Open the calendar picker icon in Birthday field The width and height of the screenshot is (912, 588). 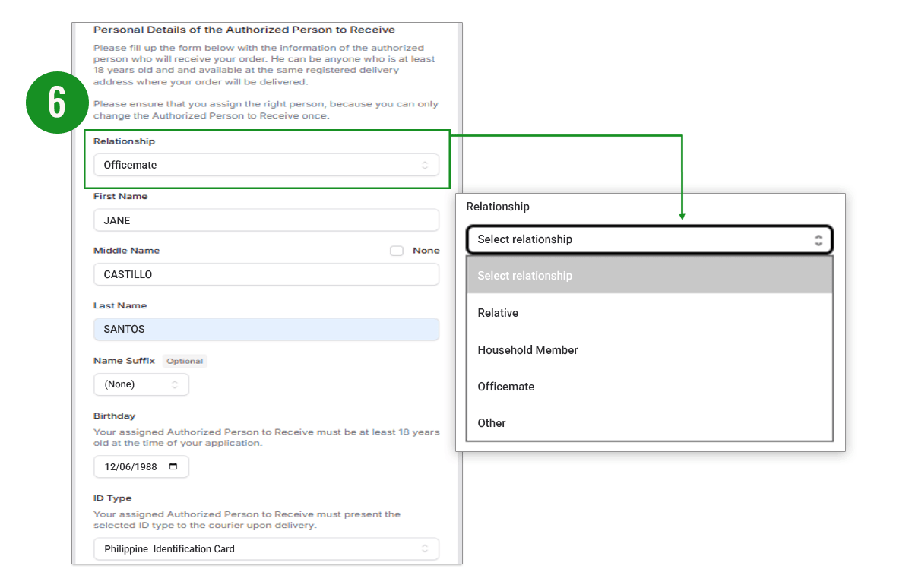[x=173, y=467]
